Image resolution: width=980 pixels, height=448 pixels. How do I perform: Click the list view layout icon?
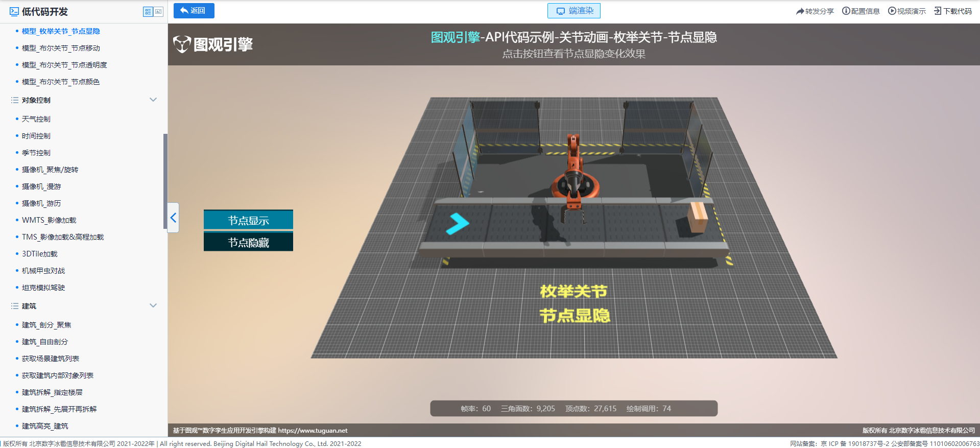pyautogui.click(x=148, y=12)
